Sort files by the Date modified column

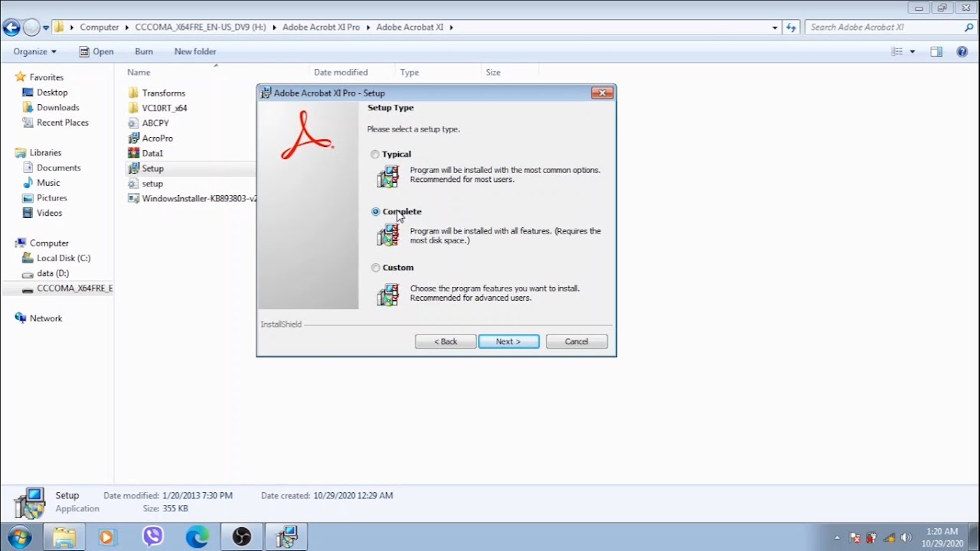click(341, 73)
